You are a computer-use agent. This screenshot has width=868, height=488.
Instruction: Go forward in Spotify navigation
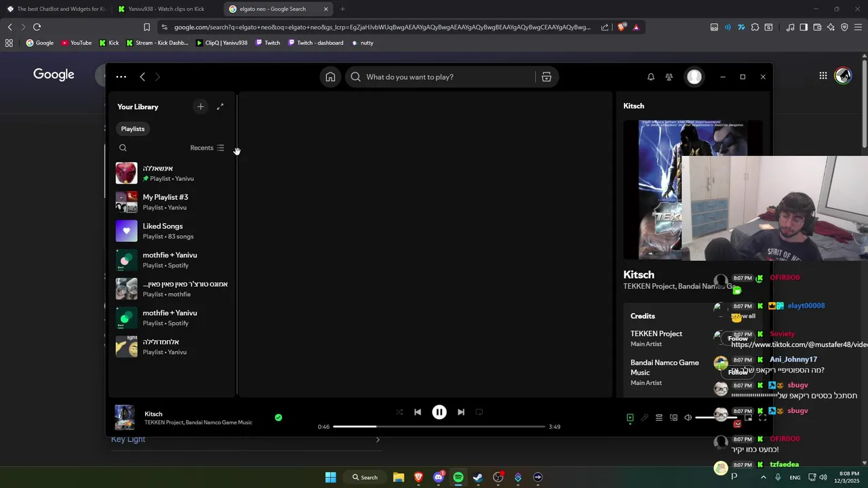pos(157,77)
